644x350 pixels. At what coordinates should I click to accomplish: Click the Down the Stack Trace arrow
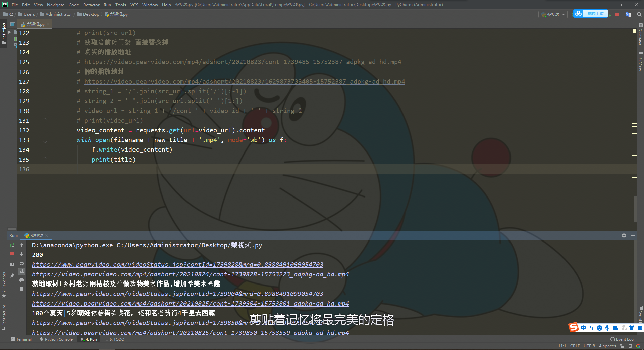[22, 254]
